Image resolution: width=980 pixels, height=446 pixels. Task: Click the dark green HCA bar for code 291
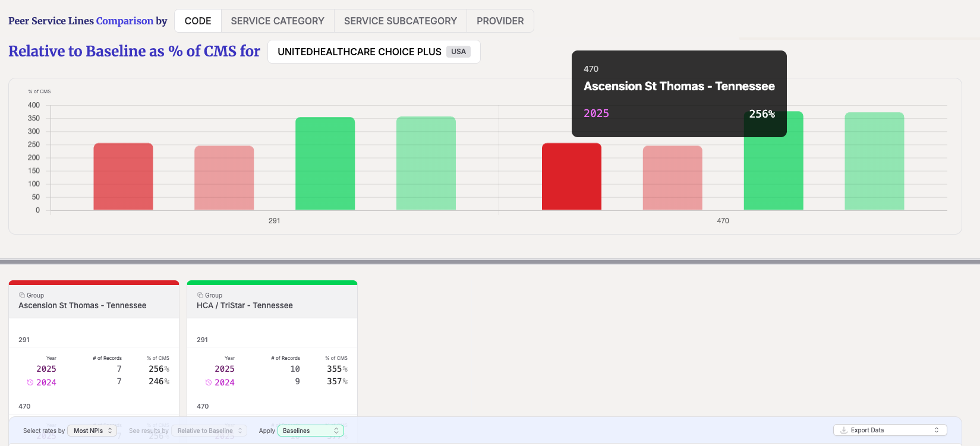[325, 163]
